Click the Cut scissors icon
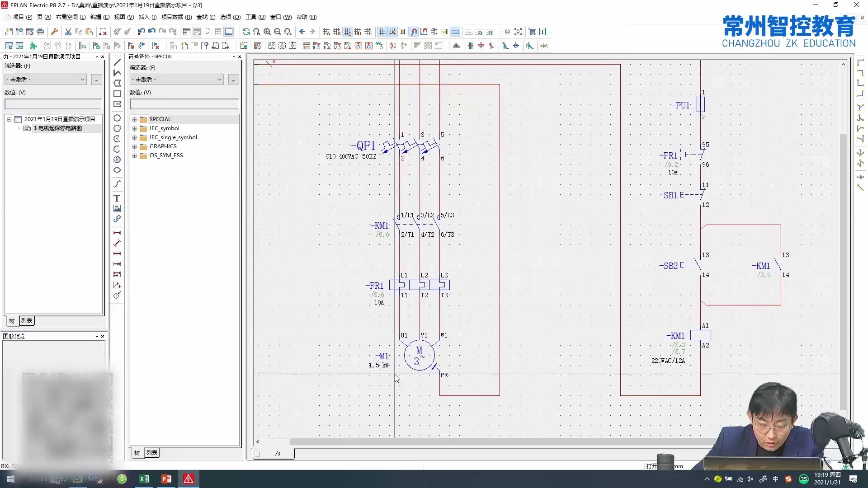The width and height of the screenshot is (868, 488). pos(68,32)
